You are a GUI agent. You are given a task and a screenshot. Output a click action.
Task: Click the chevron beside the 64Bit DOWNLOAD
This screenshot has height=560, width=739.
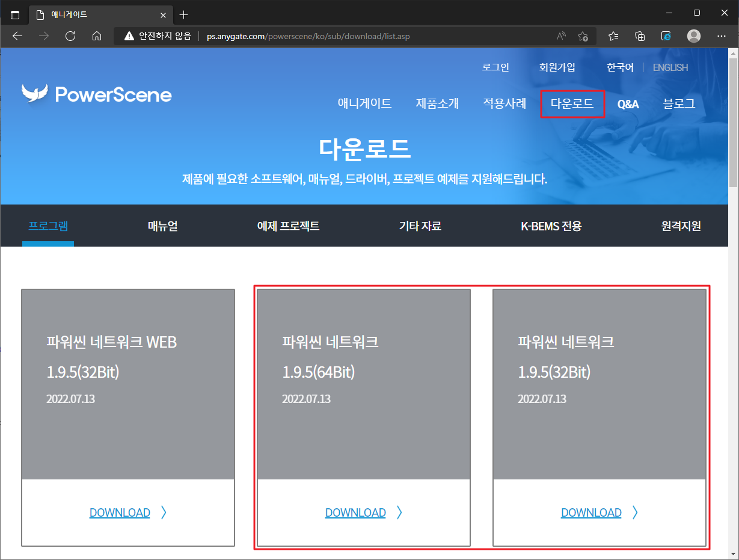coord(400,512)
